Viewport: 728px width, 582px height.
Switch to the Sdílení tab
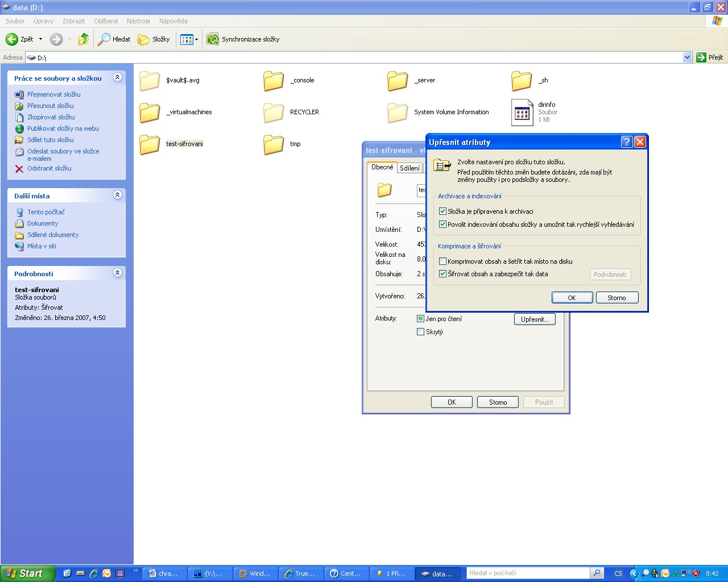coord(409,168)
